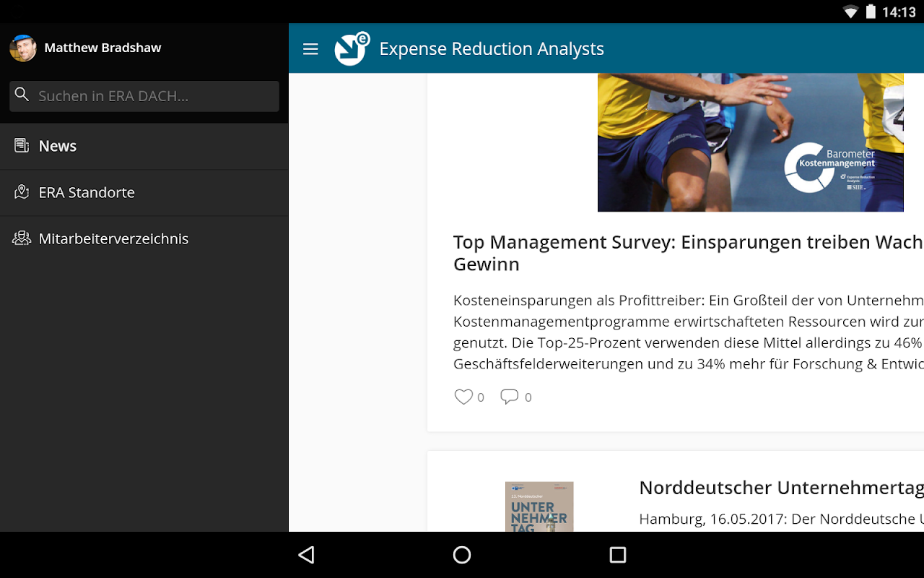This screenshot has height=578, width=924.
Task: Click the Mitarbeiterverzeichnis people icon
Action: (22, 238)
